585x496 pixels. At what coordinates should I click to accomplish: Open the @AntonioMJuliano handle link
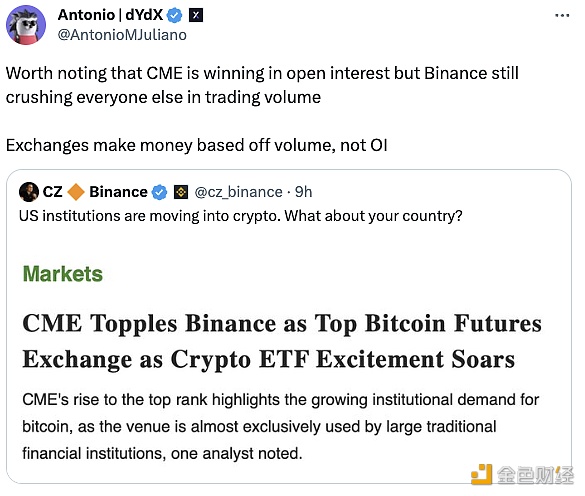(122, 35)
